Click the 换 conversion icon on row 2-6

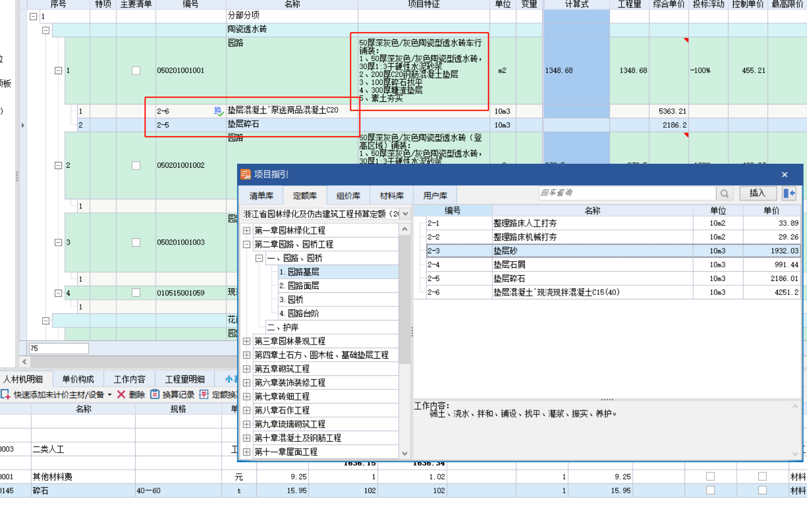[218, 111]
